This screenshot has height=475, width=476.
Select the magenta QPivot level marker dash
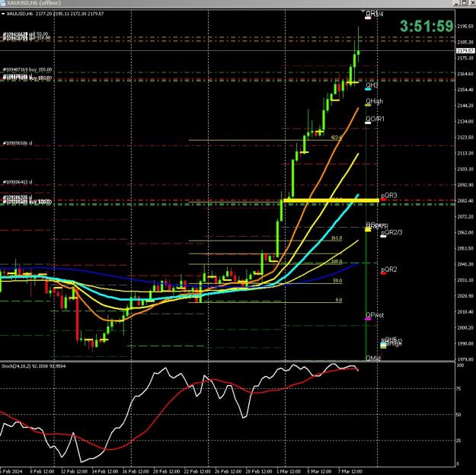[x=368, y=319]
